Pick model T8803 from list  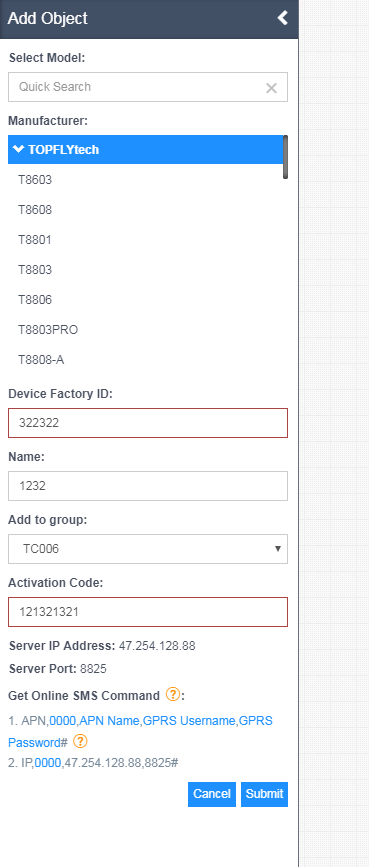click(146, 269)
